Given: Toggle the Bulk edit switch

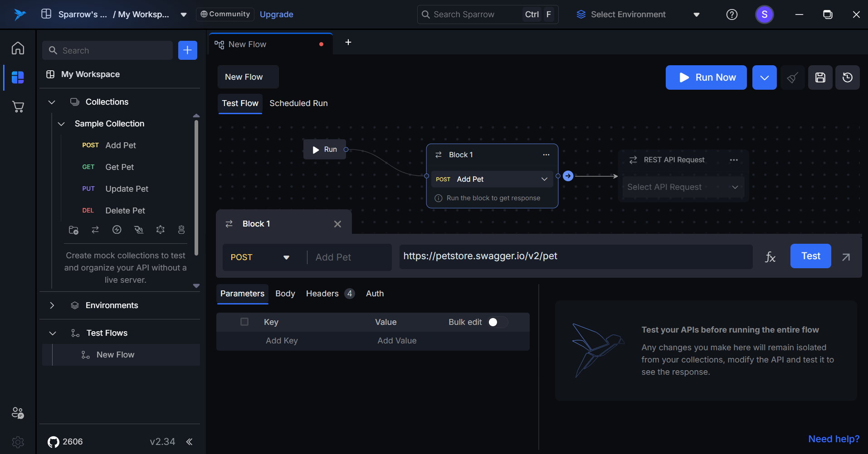Looking at the screenshot, I should (x=497, y=322).
